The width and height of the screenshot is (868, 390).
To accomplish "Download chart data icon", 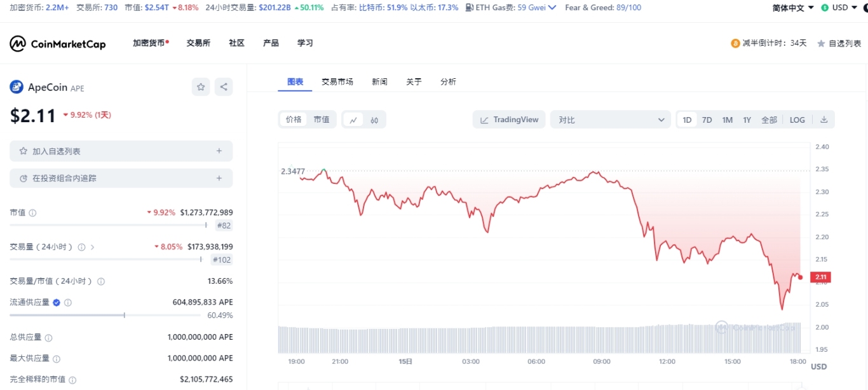I will [x=824, y=120].
